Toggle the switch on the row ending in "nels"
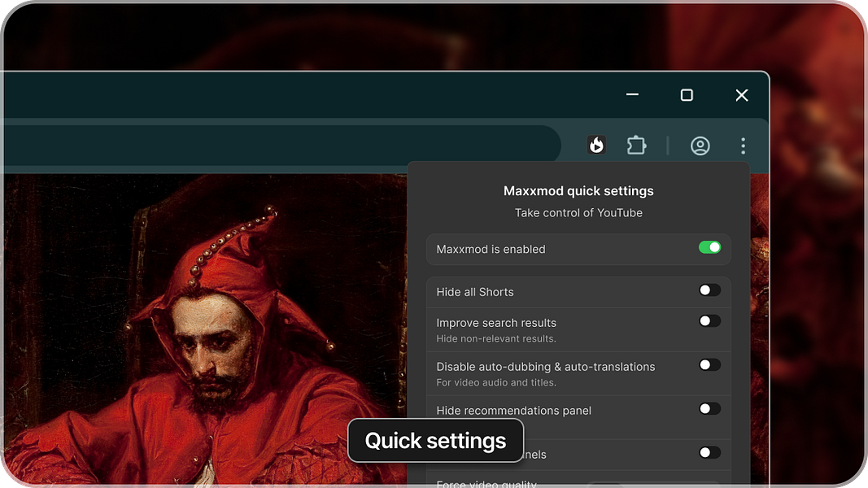This screenshot has height=488, width=868. click(x=709, y=452)
